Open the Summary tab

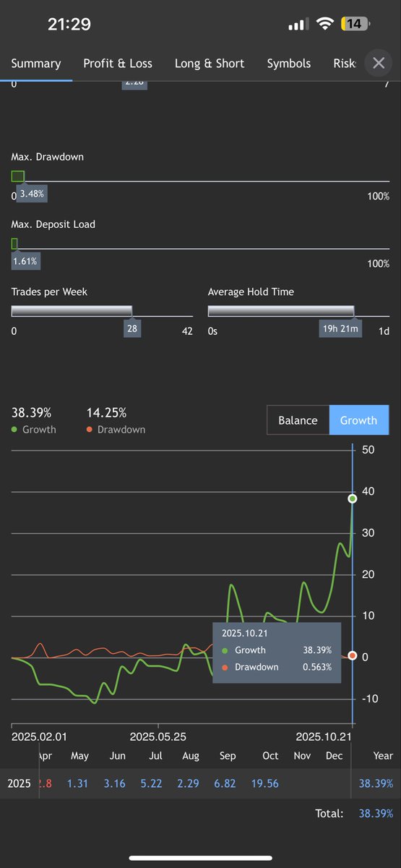coord(36,63)
